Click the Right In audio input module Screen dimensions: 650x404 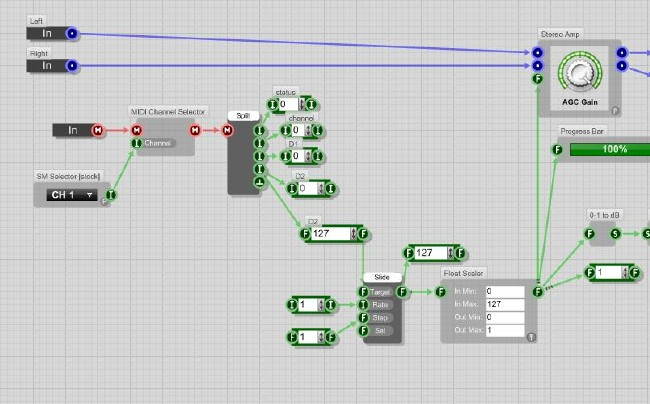pyautogui.click(x=46, y=66)
